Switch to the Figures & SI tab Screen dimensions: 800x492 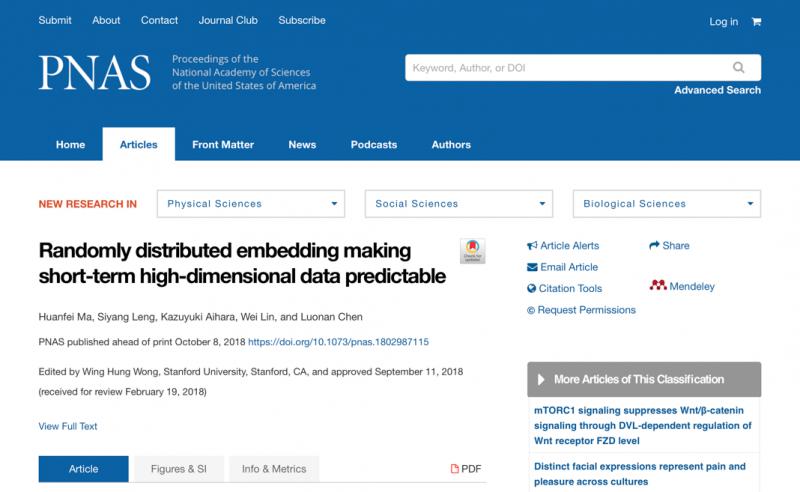pyautogui.click(x=178, y=469)
